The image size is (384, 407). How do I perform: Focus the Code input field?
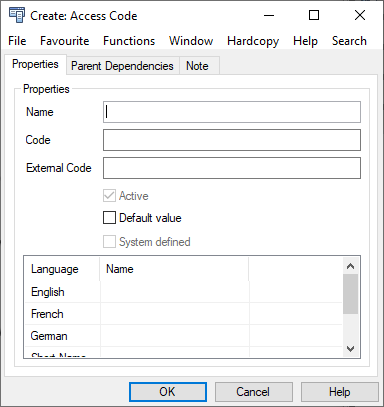point(232,140)
